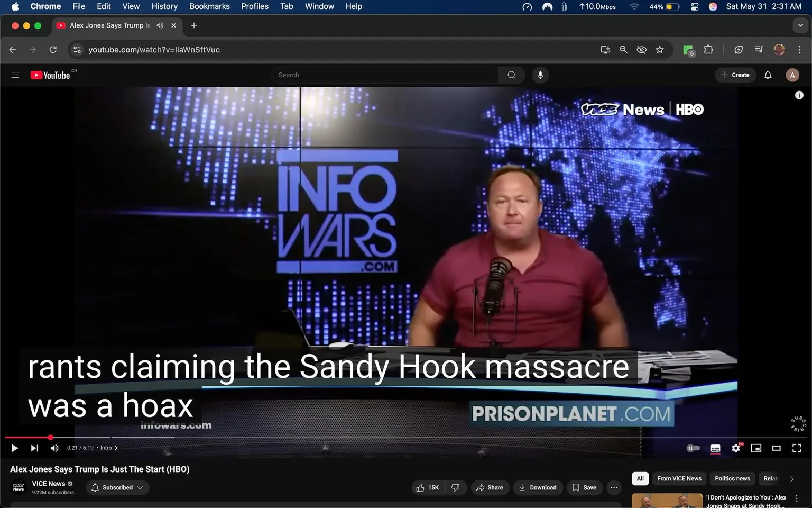Mute the video volume
The image size is (812, 508).
(54, 448)
